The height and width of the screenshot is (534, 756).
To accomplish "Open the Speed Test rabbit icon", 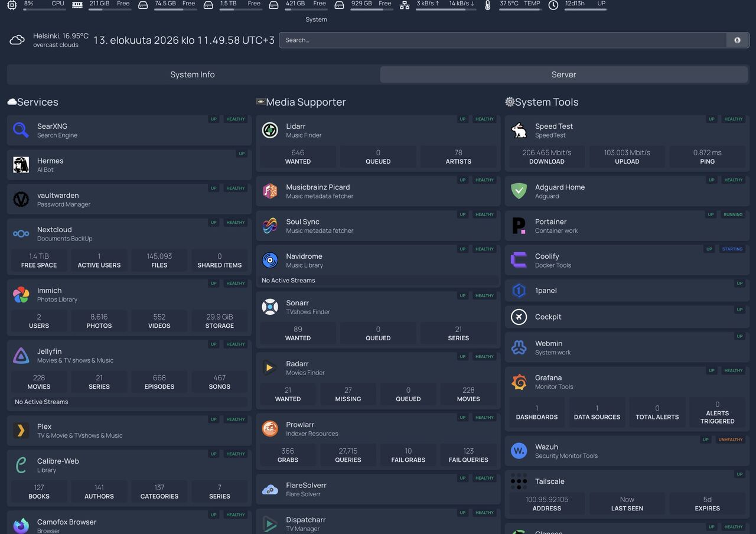I will pos(519,130).
